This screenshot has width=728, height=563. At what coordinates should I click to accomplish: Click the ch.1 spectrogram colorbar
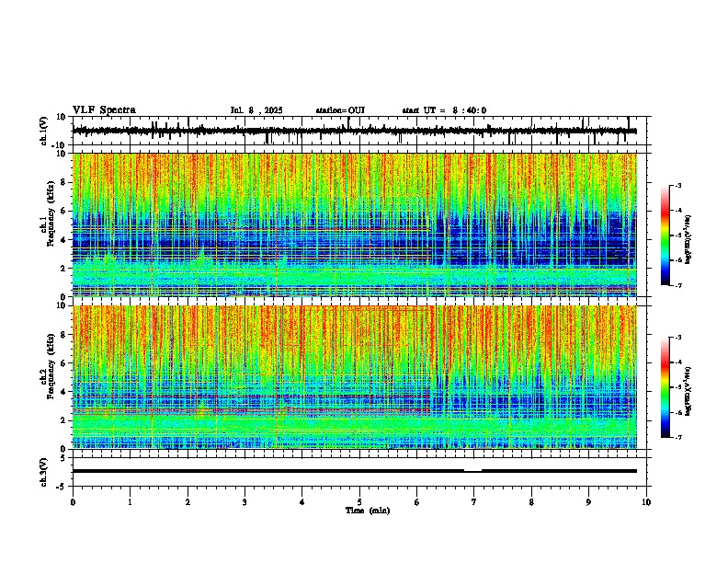[x=665, y=236]
